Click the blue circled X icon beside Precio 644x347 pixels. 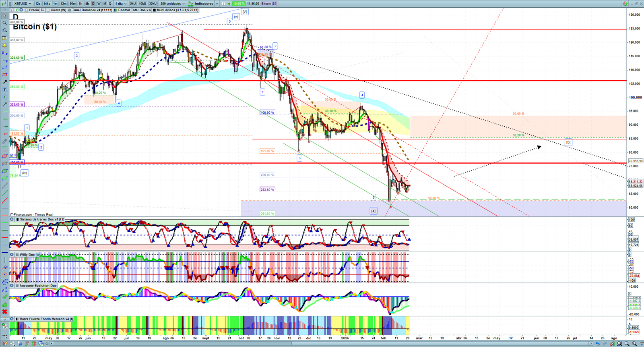(21, 10)
